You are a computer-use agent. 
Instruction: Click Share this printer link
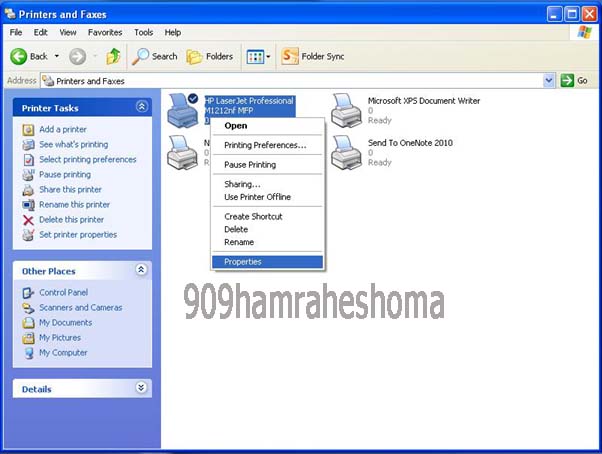click(x=71, y=189)
